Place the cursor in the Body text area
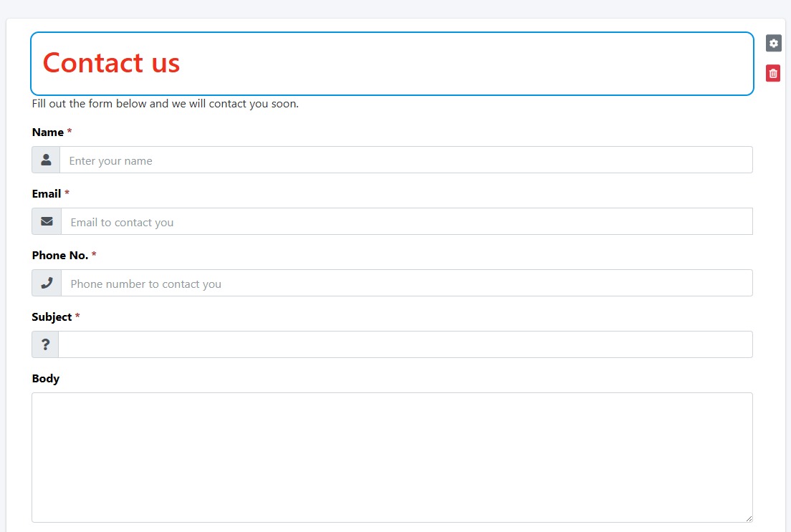This screenshot has width=791, height=532. 392,457
